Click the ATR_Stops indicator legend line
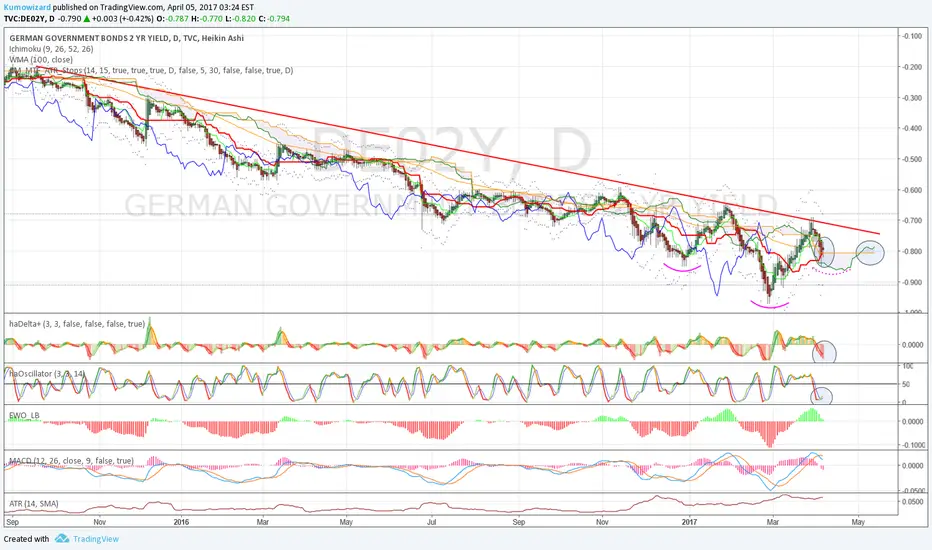The width and height of the screenshot is (932, 550). click(151, 70)
